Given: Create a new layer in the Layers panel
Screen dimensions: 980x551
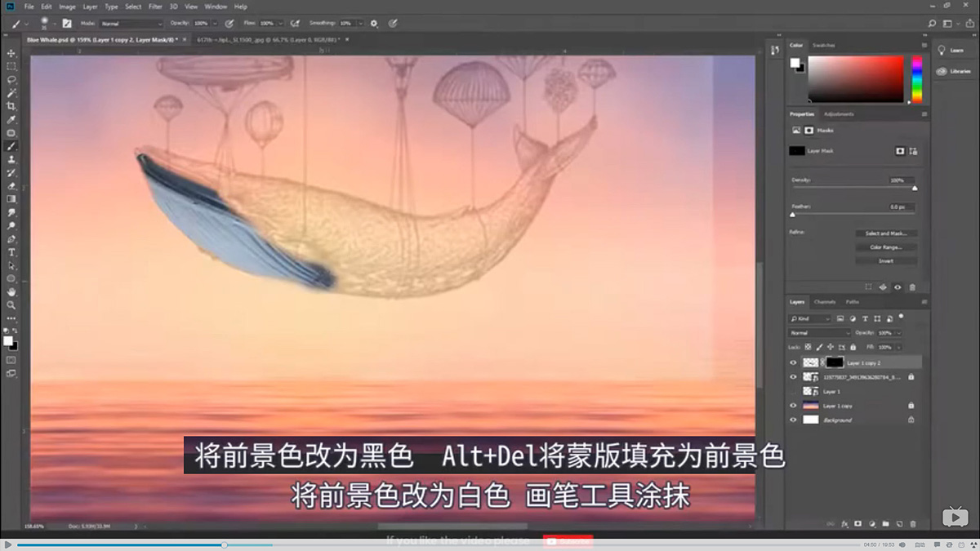Looking at the screenshot, I should (899, 523).
